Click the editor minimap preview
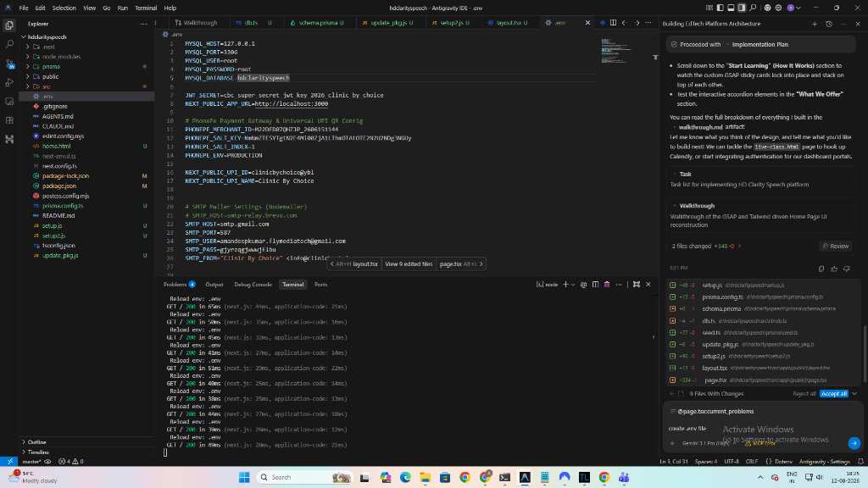 615,52
